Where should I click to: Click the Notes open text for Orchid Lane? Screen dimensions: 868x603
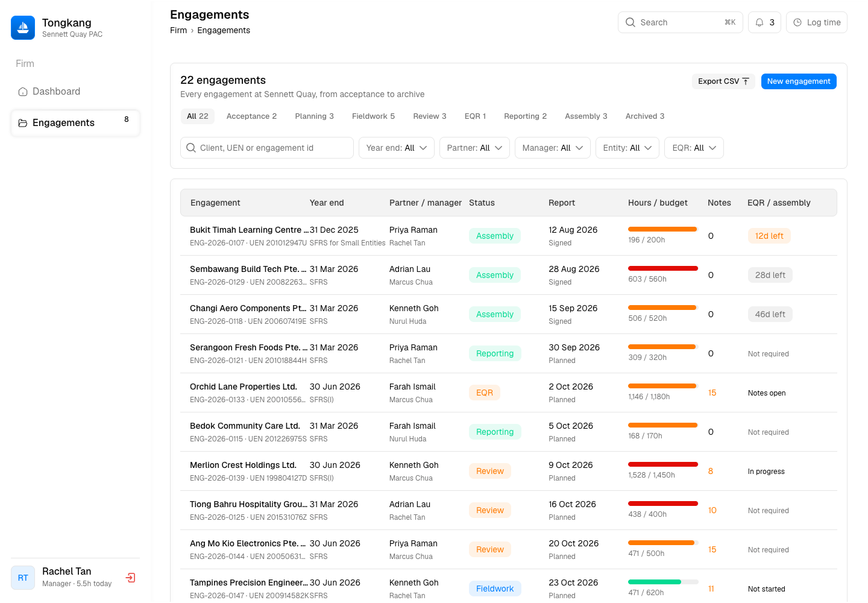767,393
